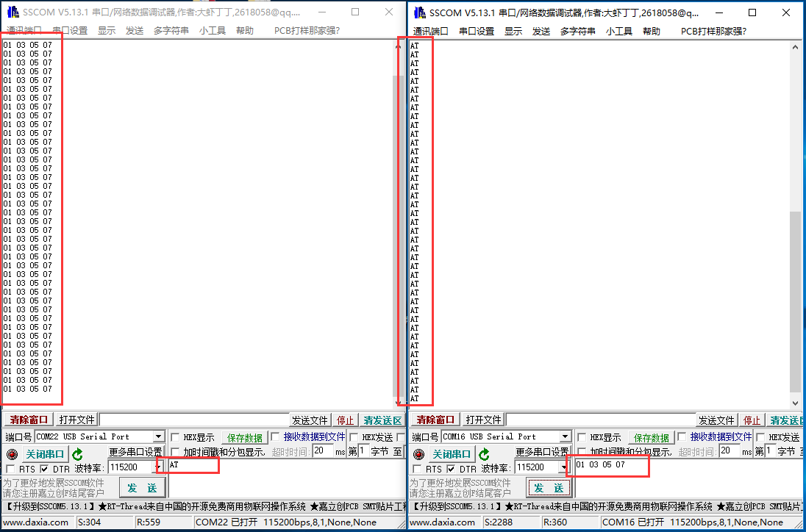Open 显示 menu in left window

(107, 31)
